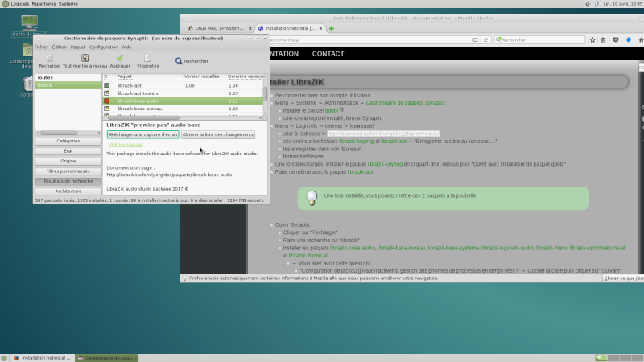
Task: Open the Firefox downloads arrow icon
Action: (629, 39)
